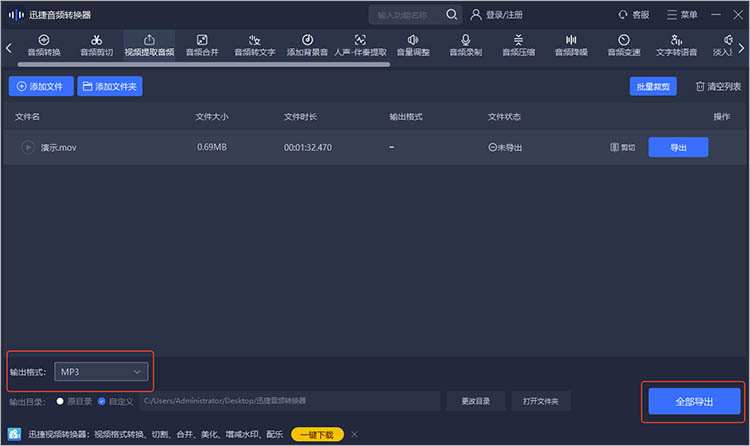Click the 文件状态 column header
This screenshot has height=446, width=750.
tap(504, 117)
